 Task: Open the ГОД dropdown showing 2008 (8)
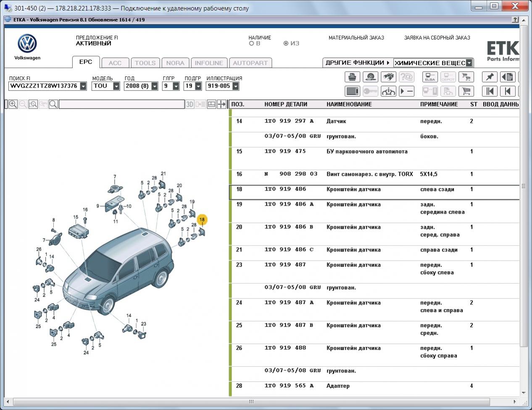coord(154,86)
